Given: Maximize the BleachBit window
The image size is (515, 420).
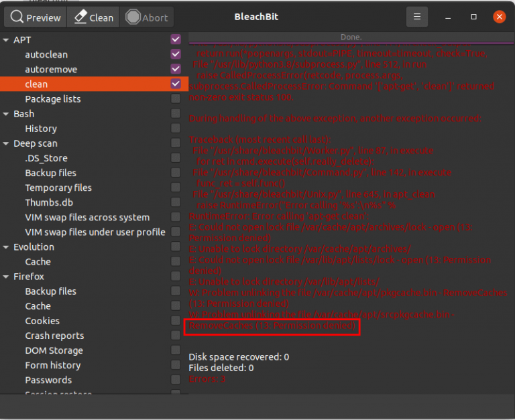Looking at the screenshot, I should coord(473,17).
